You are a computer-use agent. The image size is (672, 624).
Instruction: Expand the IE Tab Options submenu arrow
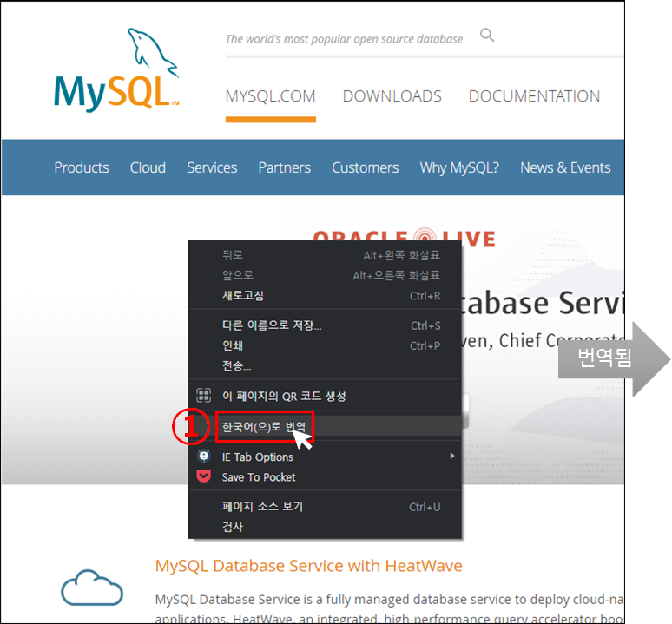[x=452, y=457]
